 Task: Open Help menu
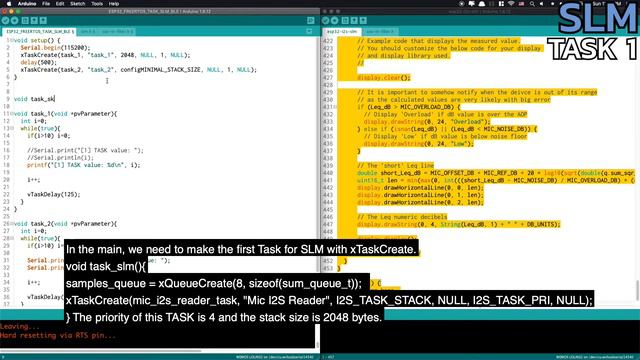point(114,4)
